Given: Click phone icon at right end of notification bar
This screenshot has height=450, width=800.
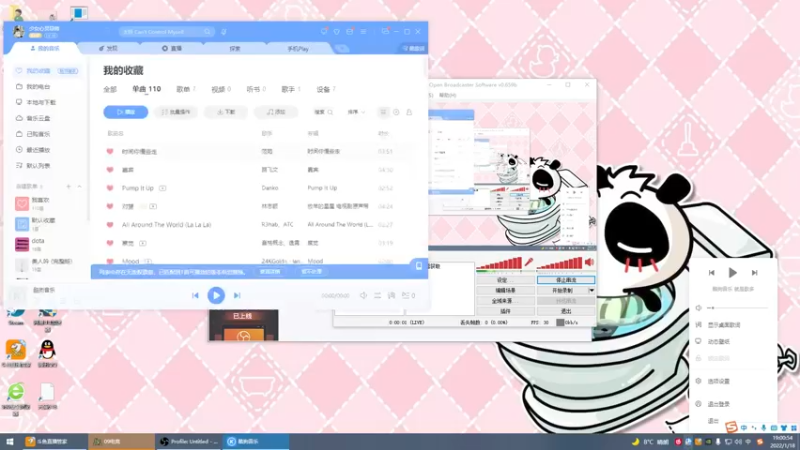Looking at the screenshot, I should pyautogui.click(x=418, y=266).
